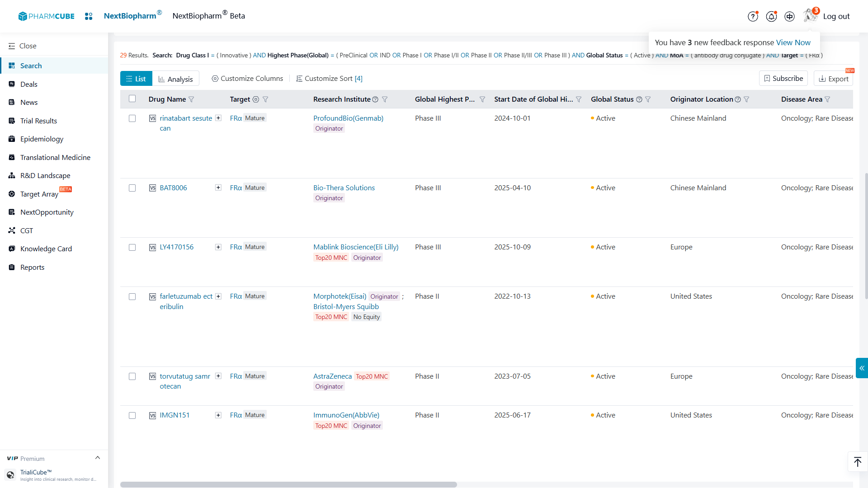This screenshot has height=488, width=868.
Task: Click the horizontal table scrollbar
Action: pyautogui.click(x=288, y=484)
